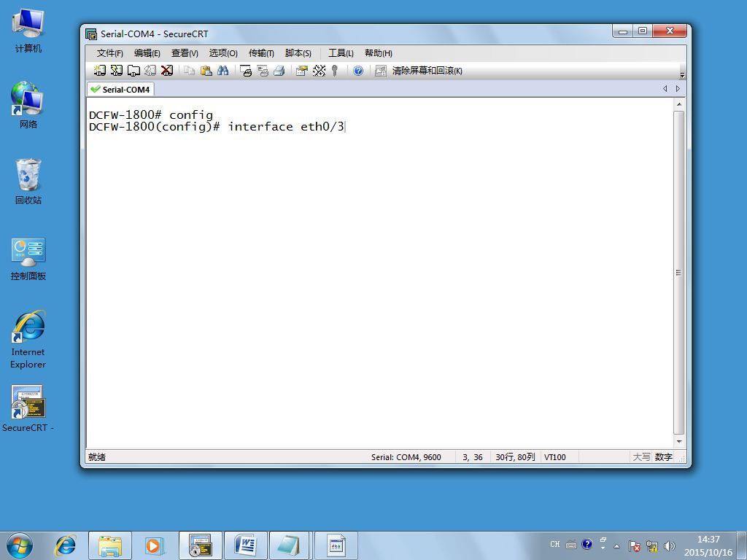Viewport: 747px width, 560px height.
Task: Click the Reconnect toolbar icon
Action: coord(150,71)
